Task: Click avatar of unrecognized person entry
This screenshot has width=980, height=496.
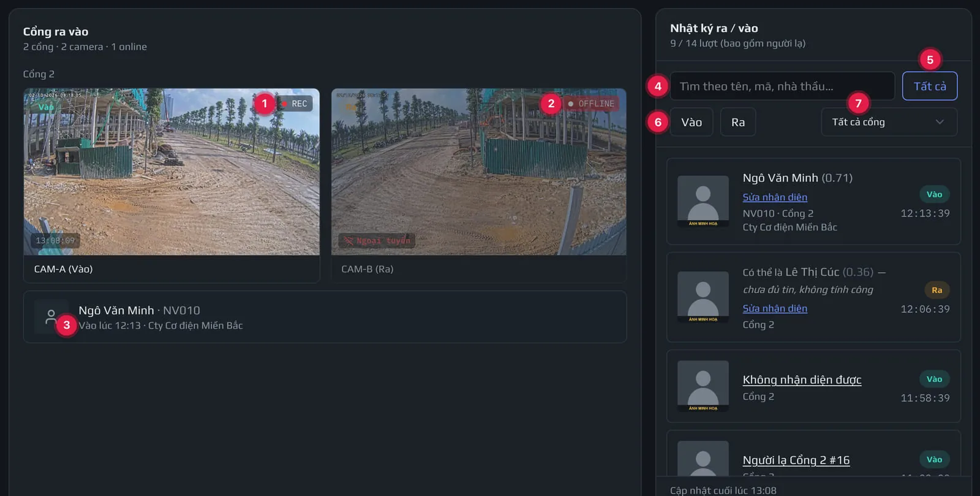Action: point(703,386)
